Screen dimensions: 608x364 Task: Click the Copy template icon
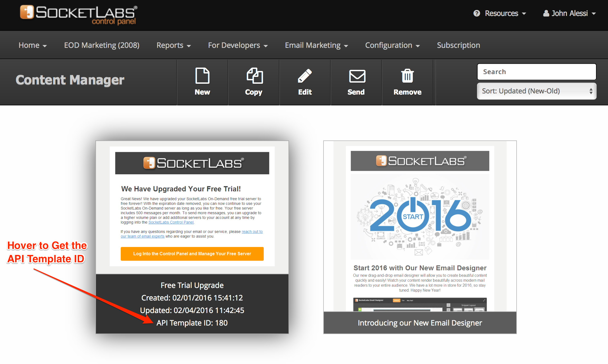(x=254, y=76)
